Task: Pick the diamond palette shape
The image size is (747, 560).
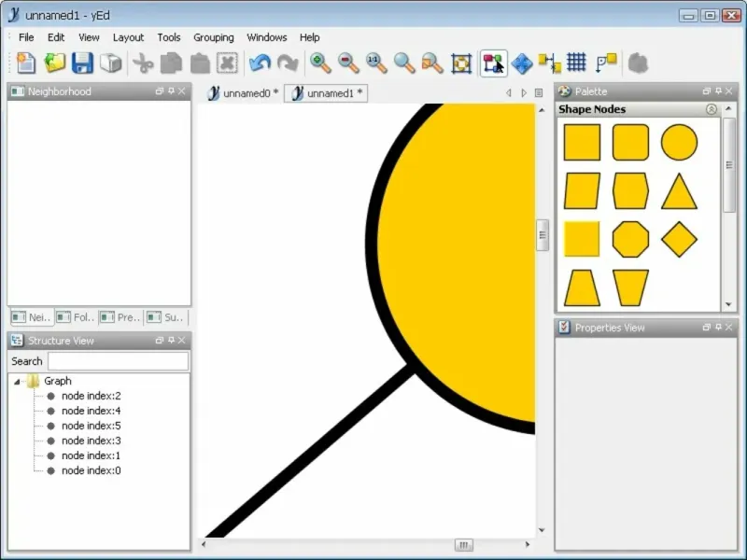Action: [680, 240]
